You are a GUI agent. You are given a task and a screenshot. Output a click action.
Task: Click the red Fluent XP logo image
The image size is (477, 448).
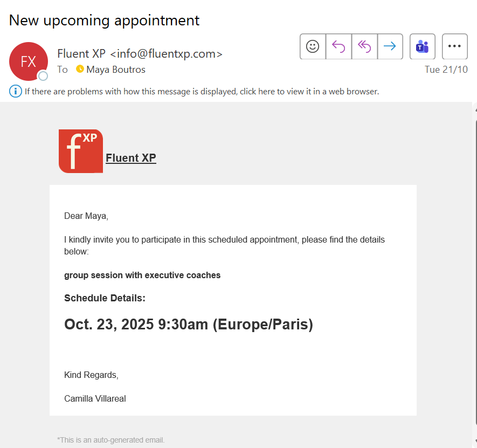tap(81, 151)
